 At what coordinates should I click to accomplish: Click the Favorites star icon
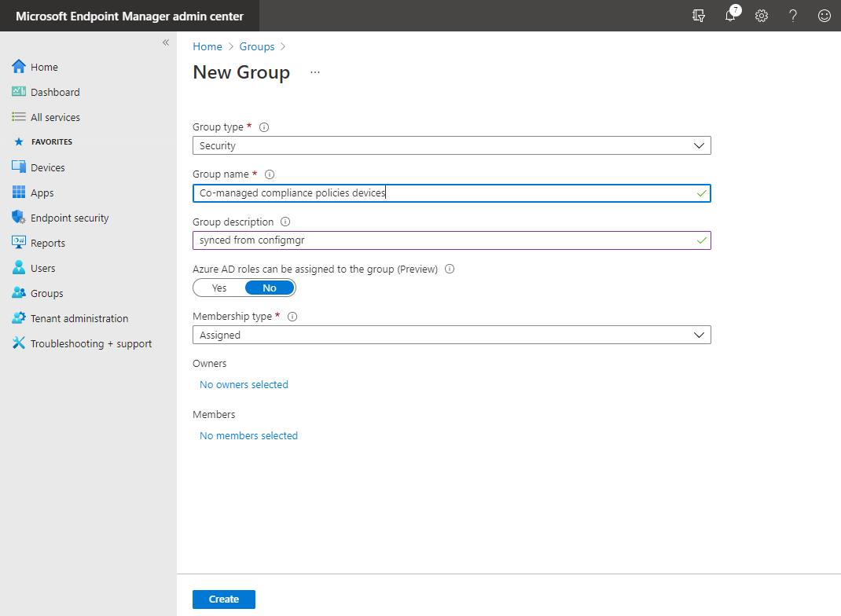click(x=19, y=141)
